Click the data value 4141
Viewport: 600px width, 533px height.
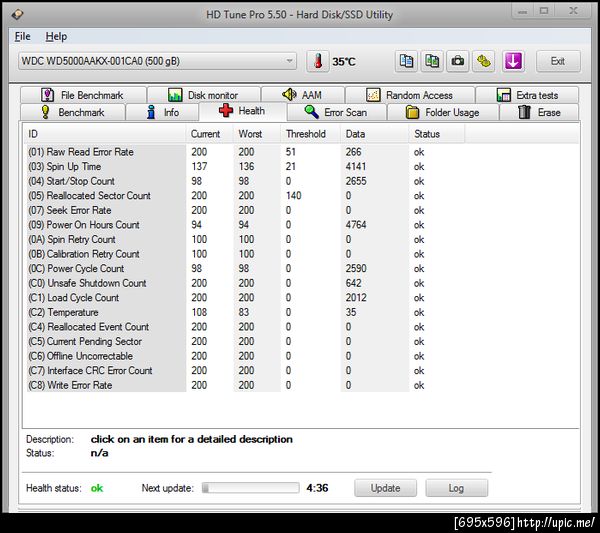(356, 166)
